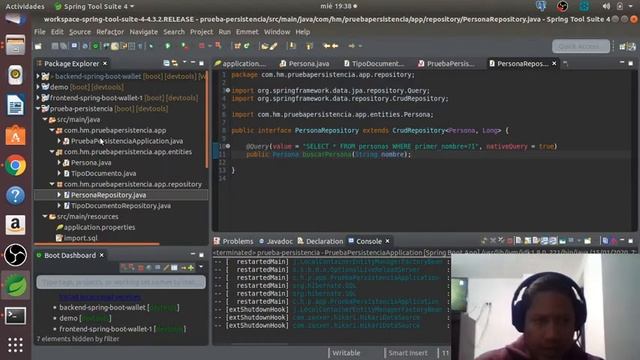Screen dimensions: 640x360
Task: Open OBS Studio from the dock
Action: [x=15, y=255]
